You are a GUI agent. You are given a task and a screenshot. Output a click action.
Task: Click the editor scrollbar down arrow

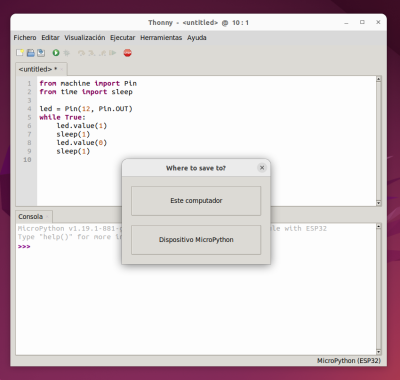378,203
